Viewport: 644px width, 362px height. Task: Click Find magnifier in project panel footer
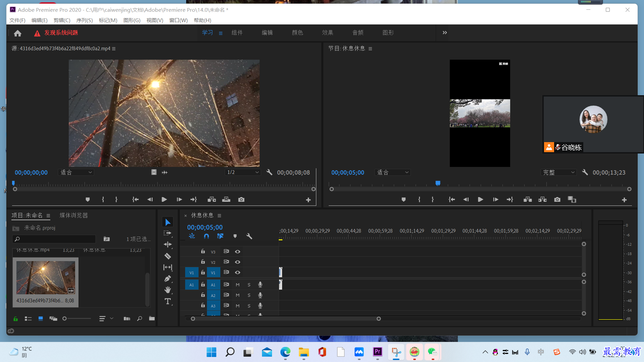click(140, 318)
